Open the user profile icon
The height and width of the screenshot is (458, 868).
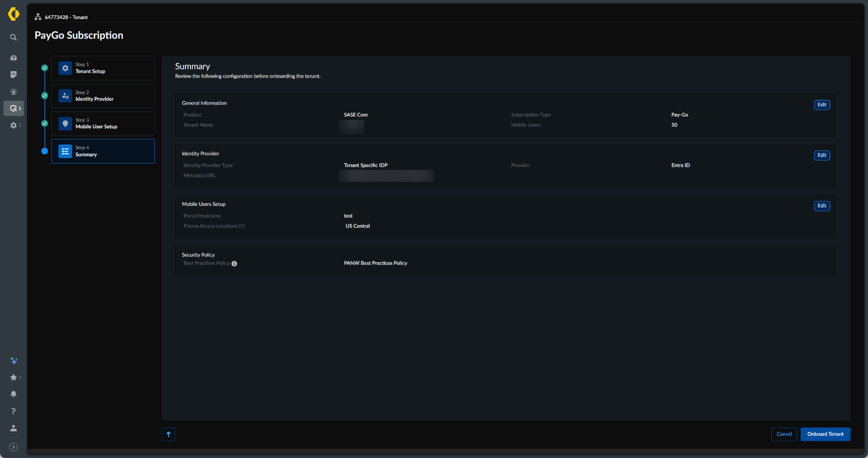(x=14, y=428)
